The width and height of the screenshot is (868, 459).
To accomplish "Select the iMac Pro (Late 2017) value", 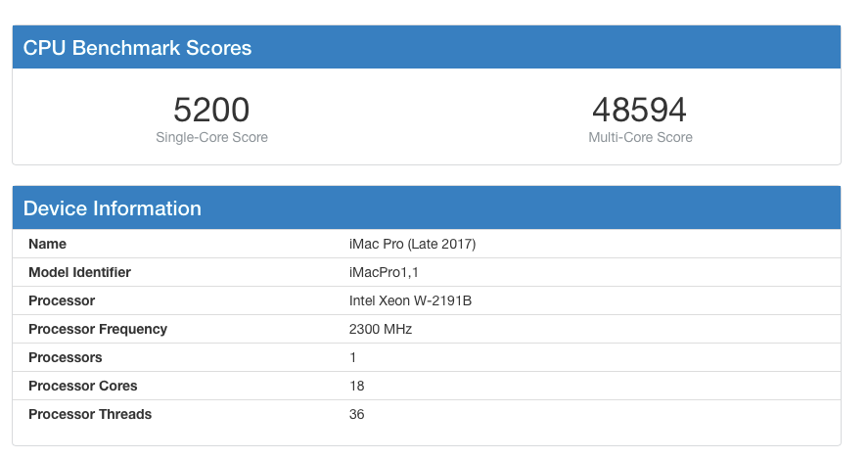I will (x=412, y=244).
